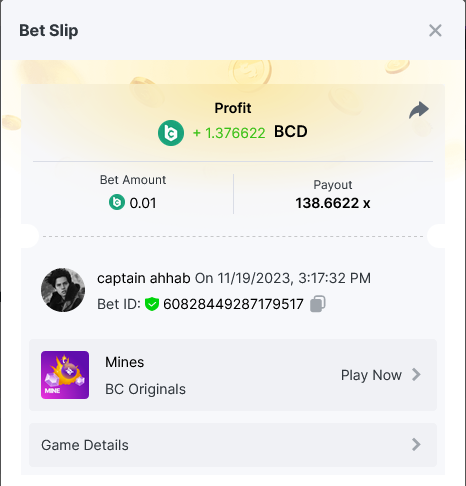Click the small coin icon by bet amount

pos(117,202)
